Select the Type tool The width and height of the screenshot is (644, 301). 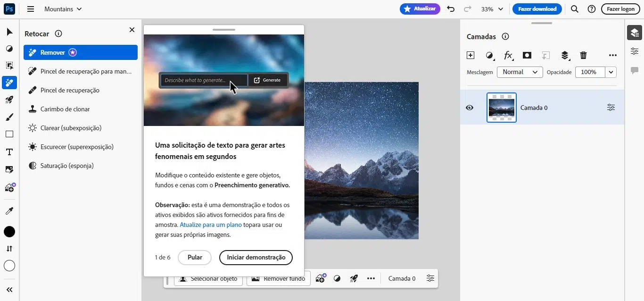8,151
